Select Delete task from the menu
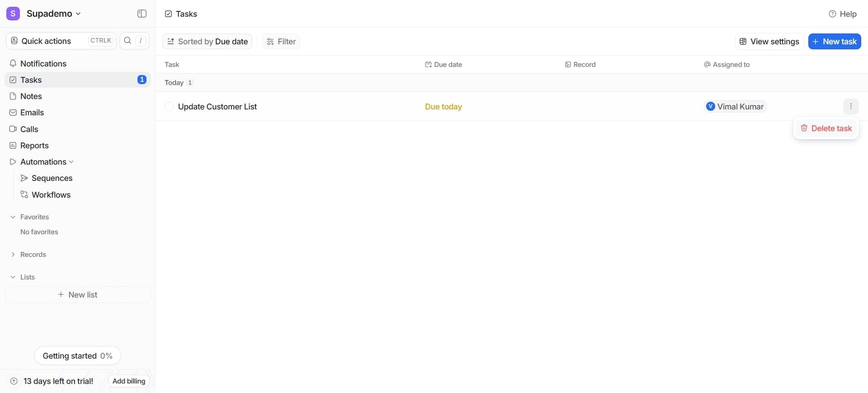Screen dimensions: 868x393 coord(826,128)
